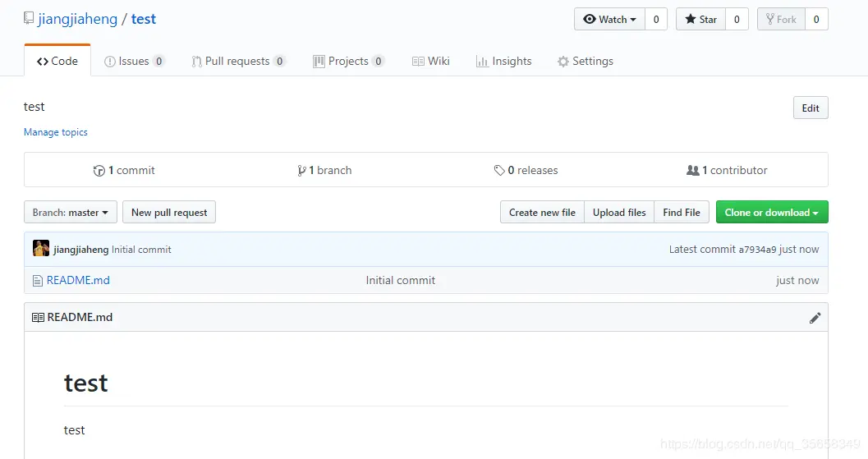Screen dimensions: 868x459
Task: Switch to the Projects tab
Action: pos(348,61)
